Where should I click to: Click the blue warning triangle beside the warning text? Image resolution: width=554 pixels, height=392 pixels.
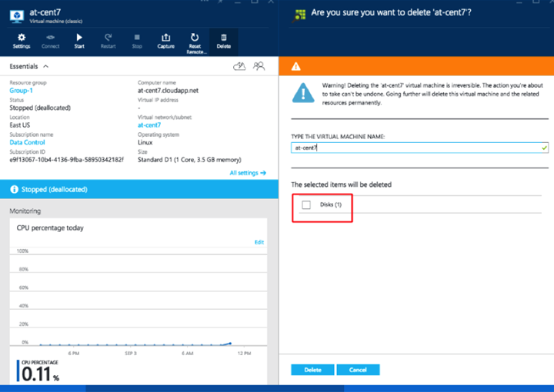click(303, 93)
